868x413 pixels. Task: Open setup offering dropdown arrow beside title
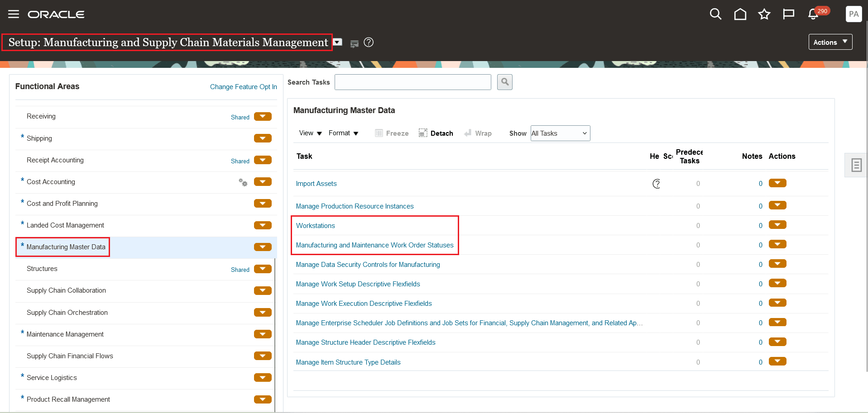pos(338,42)
